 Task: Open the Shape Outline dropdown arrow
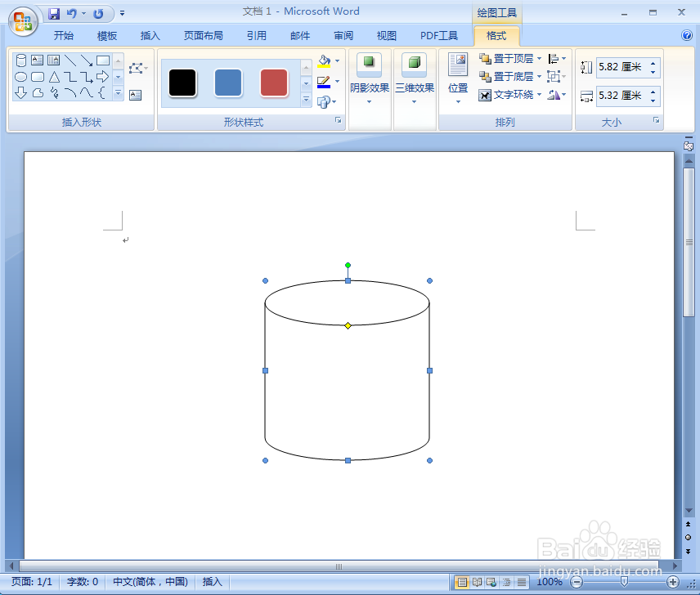coord(337,81)
